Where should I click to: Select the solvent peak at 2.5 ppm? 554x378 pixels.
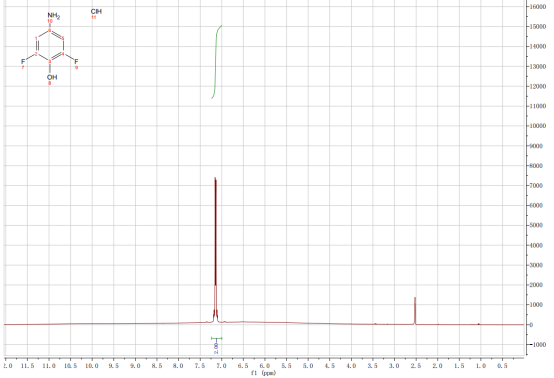click(415, 311)
